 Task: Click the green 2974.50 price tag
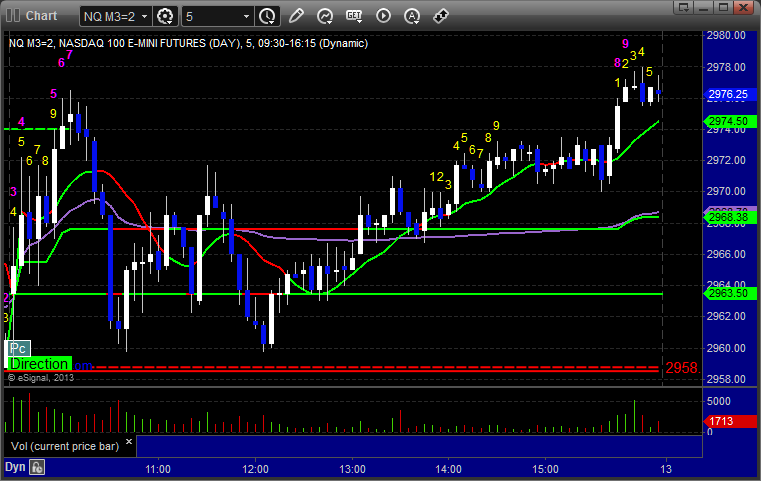coord(729,121)
